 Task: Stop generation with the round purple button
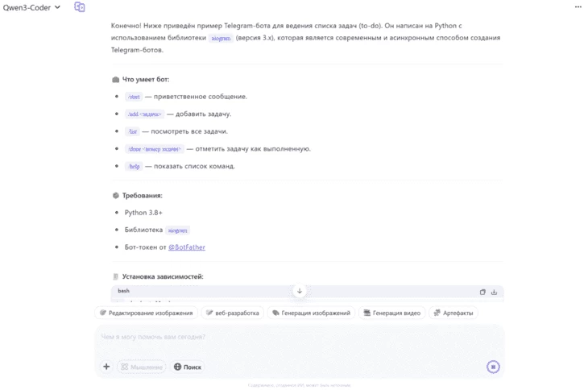(x=493, y=367)
